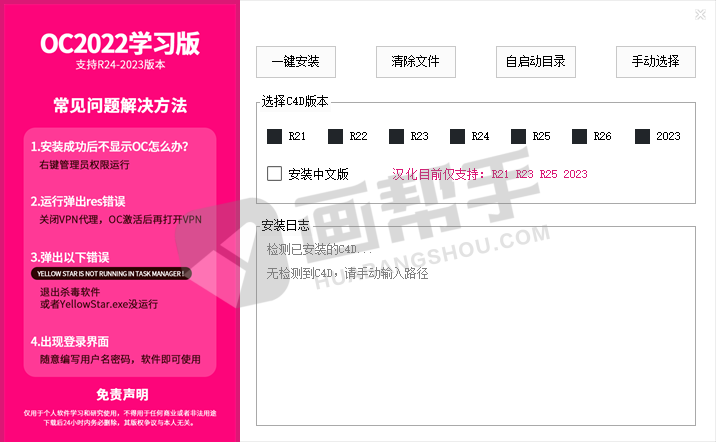This screenshot has width=716, height=442.
Task: Select the log line 无检测到C4D，请手动输入路径
Action: tap(347, 274)
